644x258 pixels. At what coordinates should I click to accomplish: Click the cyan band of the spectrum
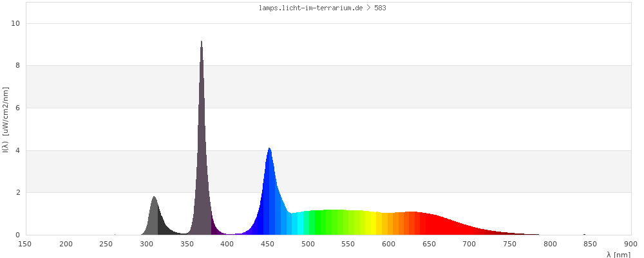pyautogui.click(x=299, y=224)
